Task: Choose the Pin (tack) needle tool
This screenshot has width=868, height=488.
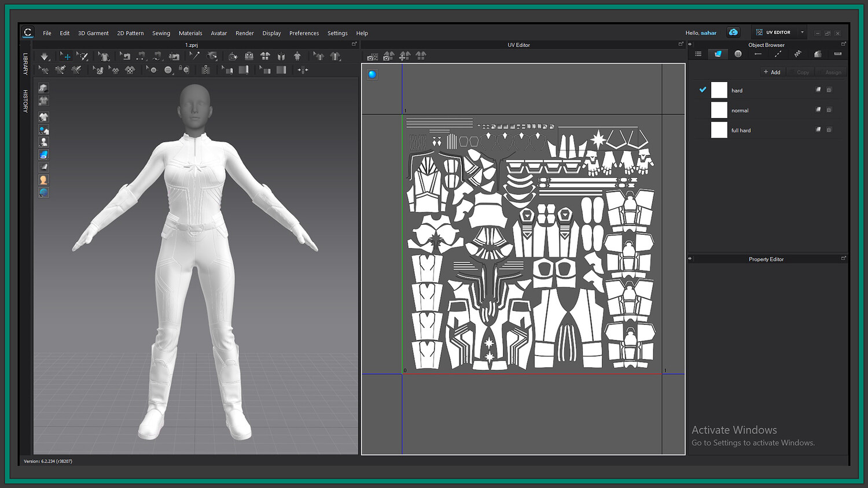Action: (x=194, y=56)
